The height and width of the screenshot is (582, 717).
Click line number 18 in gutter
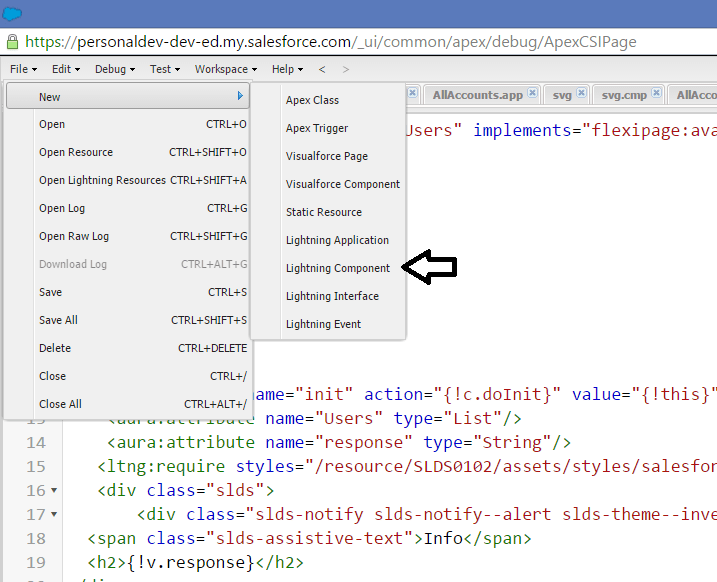(36, 538)
